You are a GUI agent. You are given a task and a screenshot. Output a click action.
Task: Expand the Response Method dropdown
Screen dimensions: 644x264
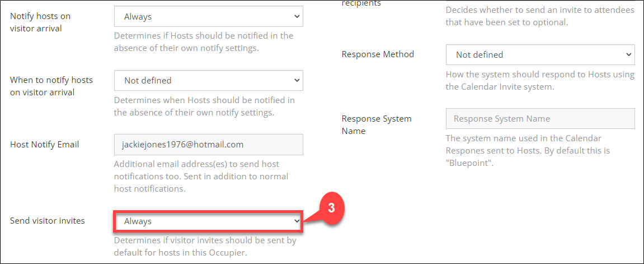(x=540, y=55)
